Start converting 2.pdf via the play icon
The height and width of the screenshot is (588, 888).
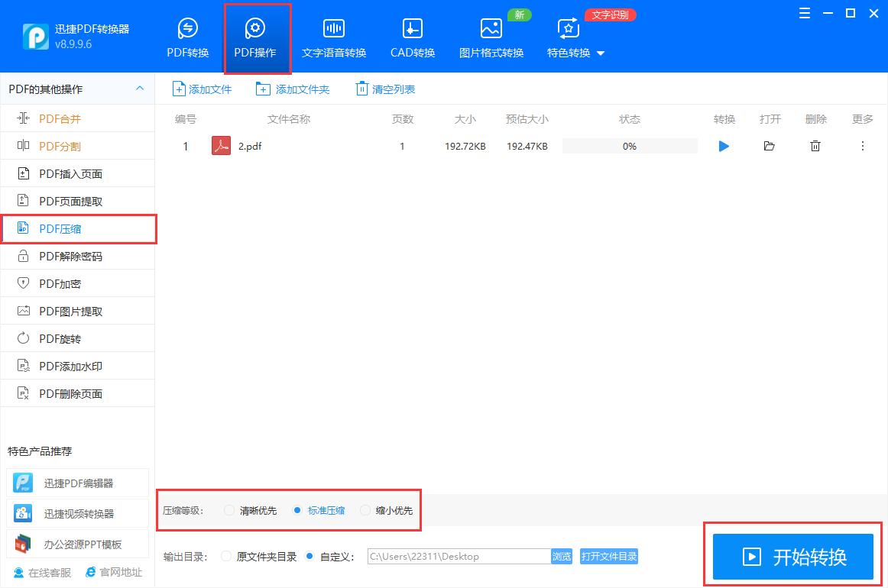point(723,146)
